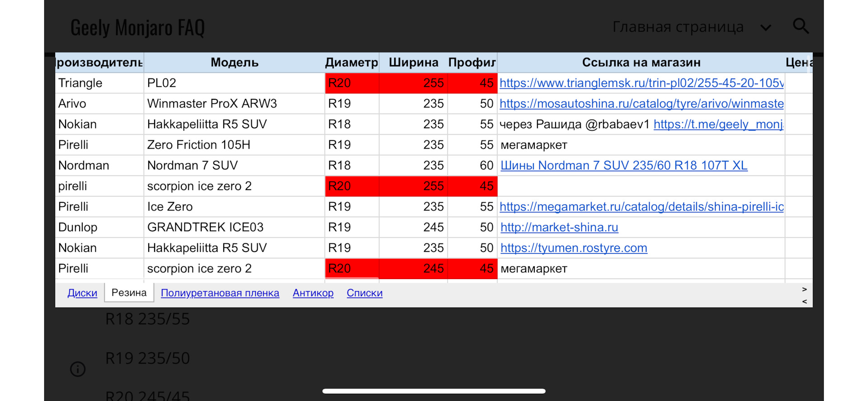Screen dimensions: 868x401
Task: Open the tyumen.rostyre.com link
Action: click(573, 248)
